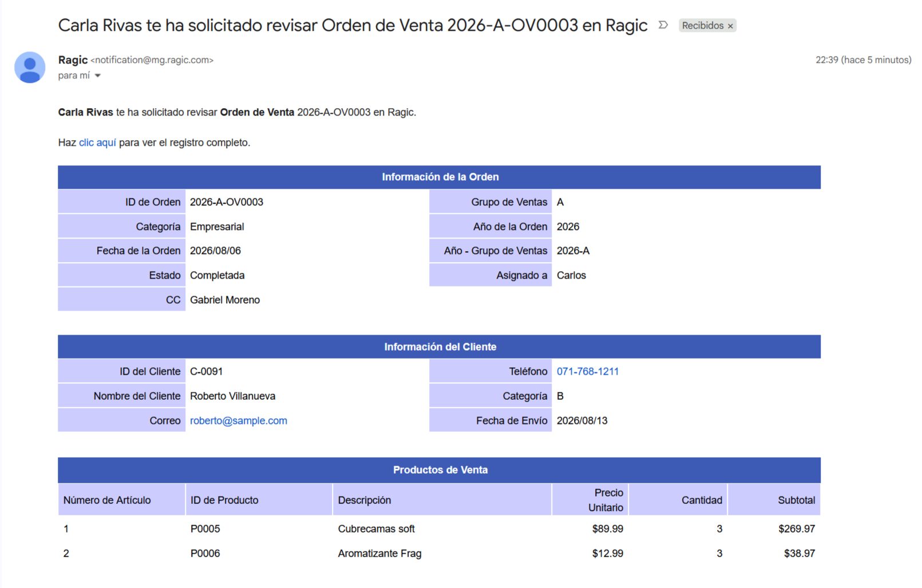
Task: Click the unit price $12.99
Action: [x=607, y=553]
